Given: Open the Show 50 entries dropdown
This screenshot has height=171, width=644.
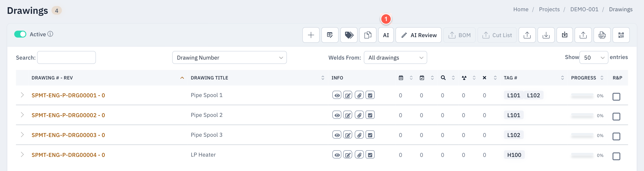Looking at the screenshot, I should click(594, 58).
